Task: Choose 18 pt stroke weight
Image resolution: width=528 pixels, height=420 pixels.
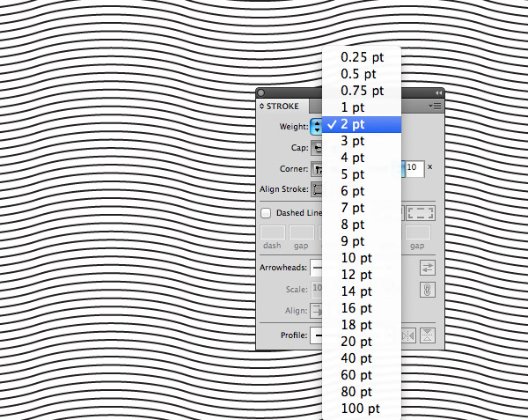Action: click(x=362, y=325)
